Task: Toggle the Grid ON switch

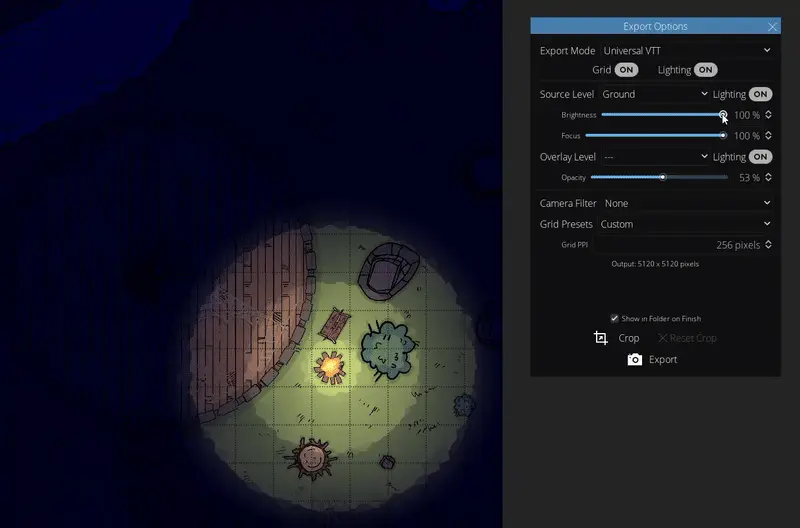Action: (626, 70)
